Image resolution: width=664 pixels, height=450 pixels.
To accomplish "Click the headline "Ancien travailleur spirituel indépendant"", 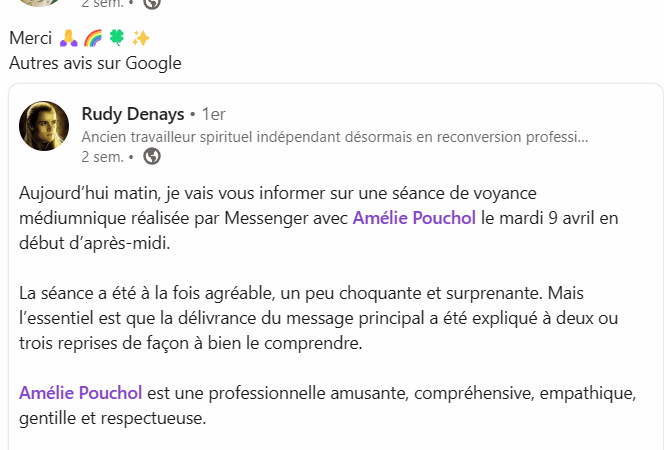I will (334, 136).
